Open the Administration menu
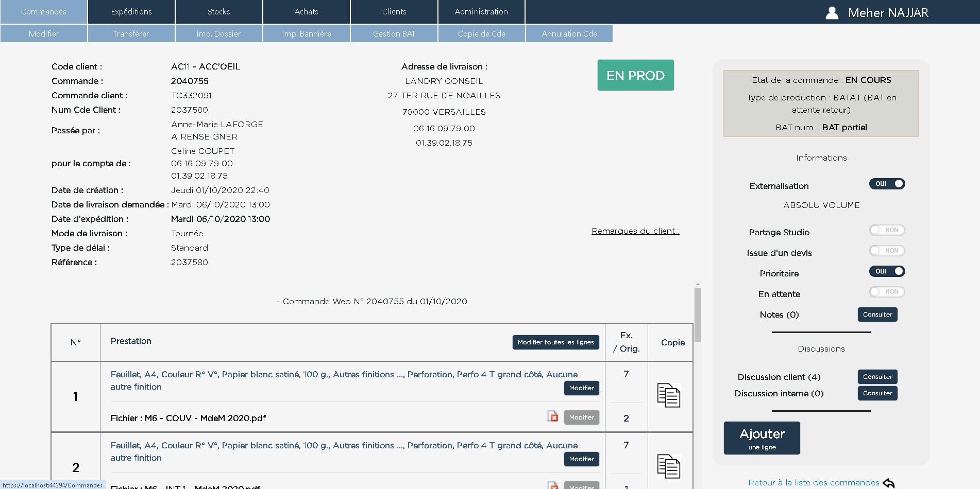Viewport: 980px width, 489px height. (x=481, y=11)
